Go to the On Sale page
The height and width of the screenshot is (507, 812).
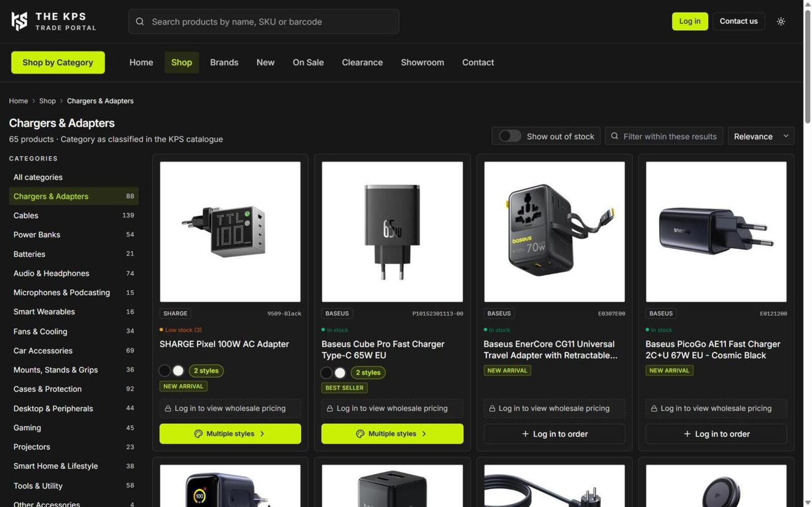click(308, 62)
